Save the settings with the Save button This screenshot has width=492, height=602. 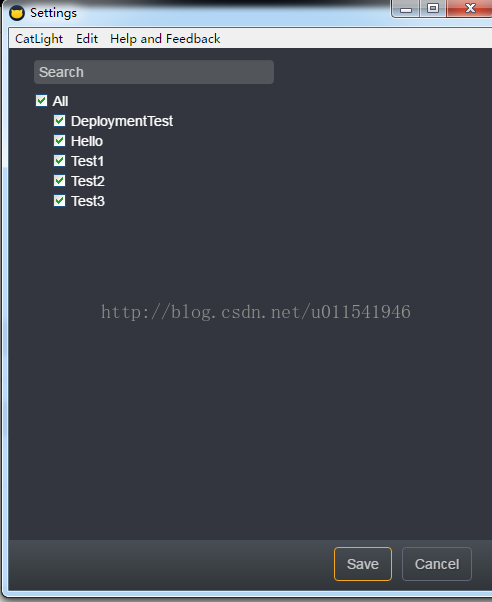(x=363, y=564)
